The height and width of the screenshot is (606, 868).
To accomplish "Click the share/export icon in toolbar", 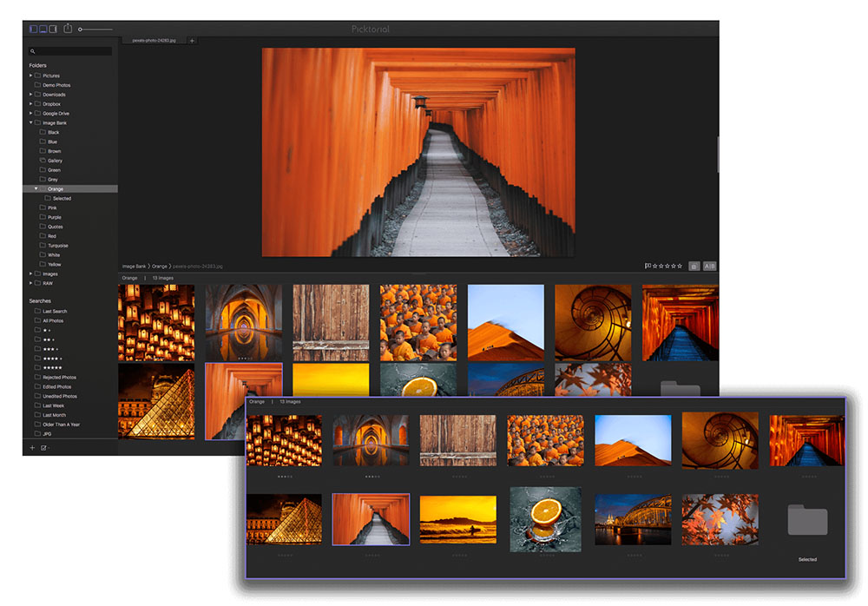I will pos(69,29).
